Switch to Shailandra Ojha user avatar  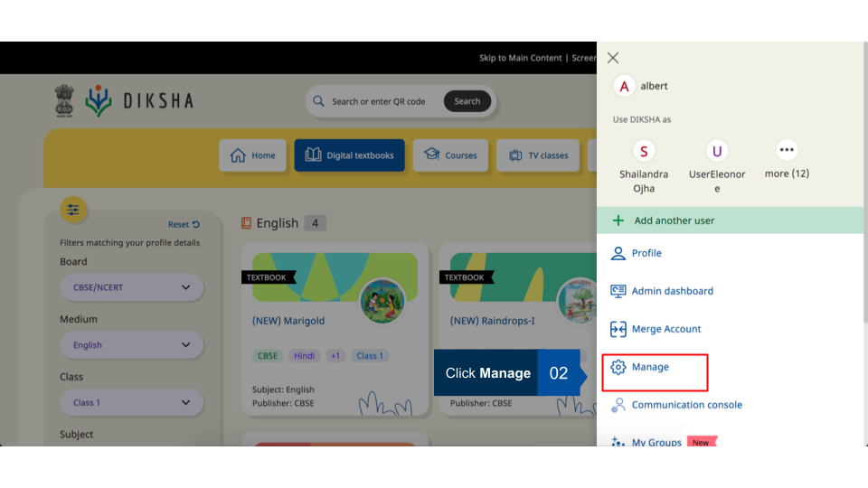644,151
